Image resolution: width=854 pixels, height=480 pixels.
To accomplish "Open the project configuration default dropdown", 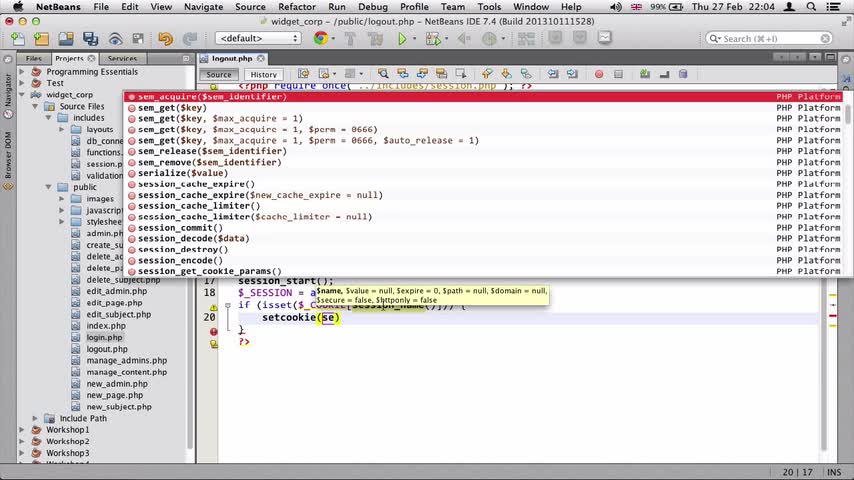I will [x=258, y=38].
